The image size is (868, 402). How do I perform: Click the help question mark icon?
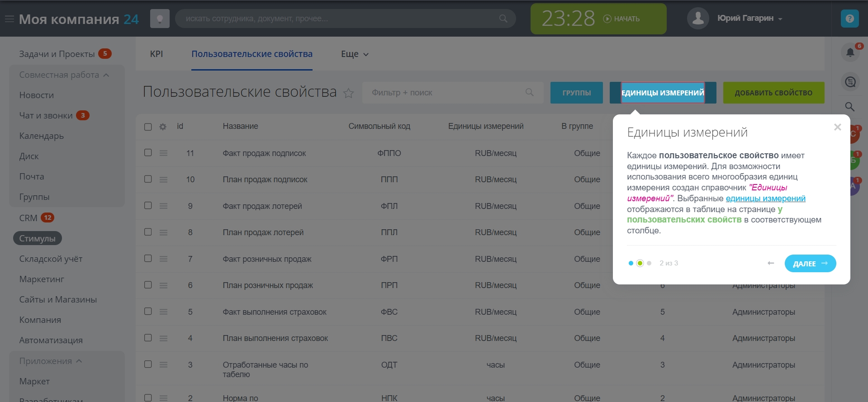tap(849, 19)
